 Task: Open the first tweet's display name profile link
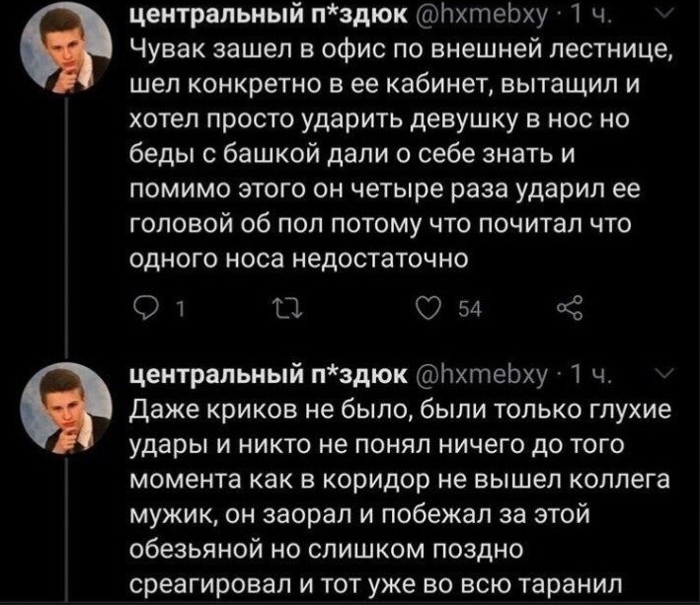pos(267,16)
